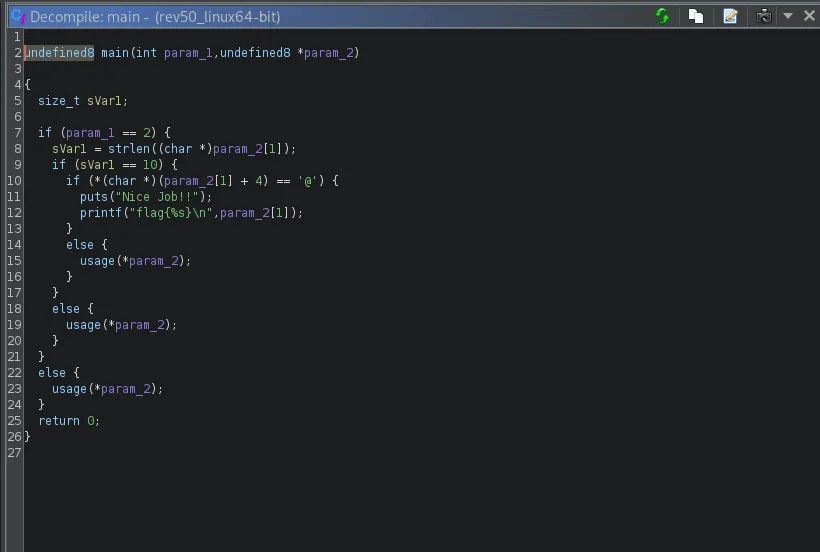Viewport: 820px width, 552px height.
Task: Select size_t on line 5
Action: click(x=59, y=101)
